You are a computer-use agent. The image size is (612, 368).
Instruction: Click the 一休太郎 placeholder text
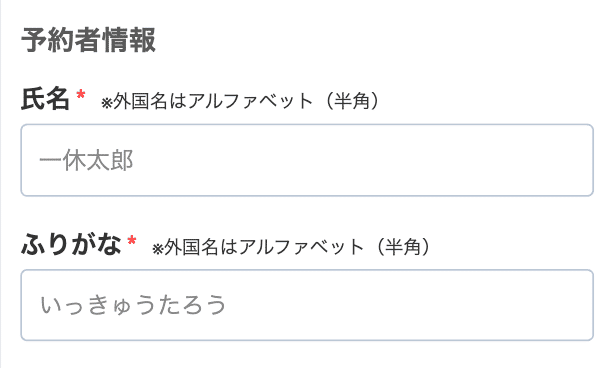pos(86,160)
